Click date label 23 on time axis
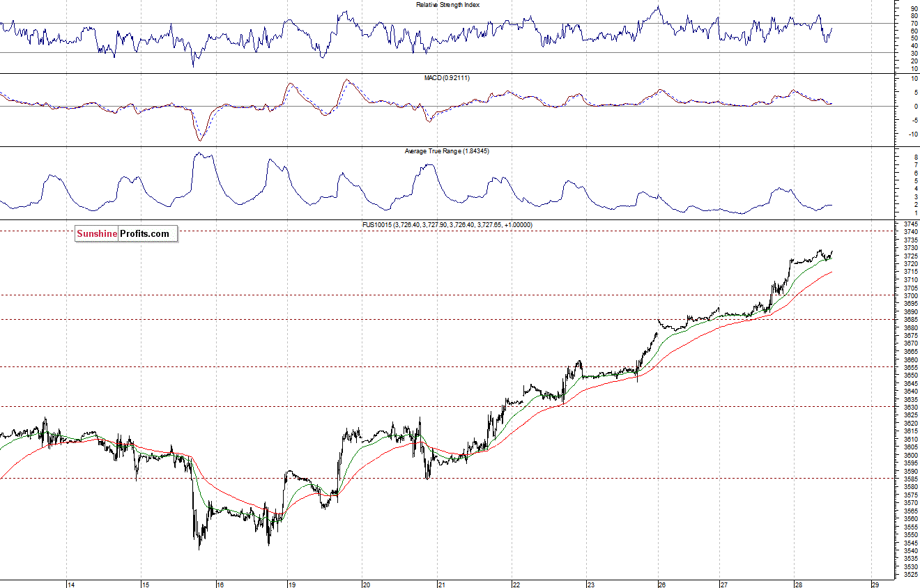Screen dimensions: 920x588 click(590, 584)
